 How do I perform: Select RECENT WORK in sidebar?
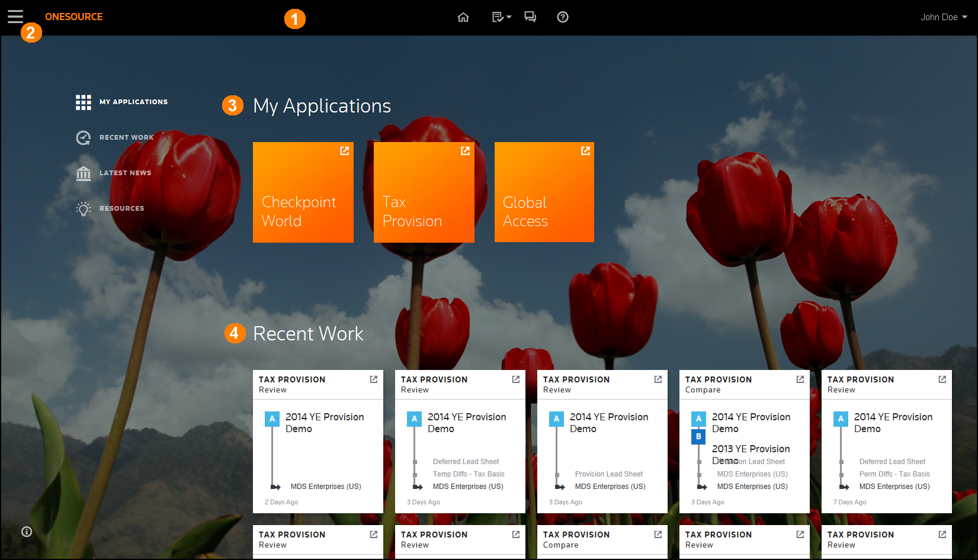[126, 137]
